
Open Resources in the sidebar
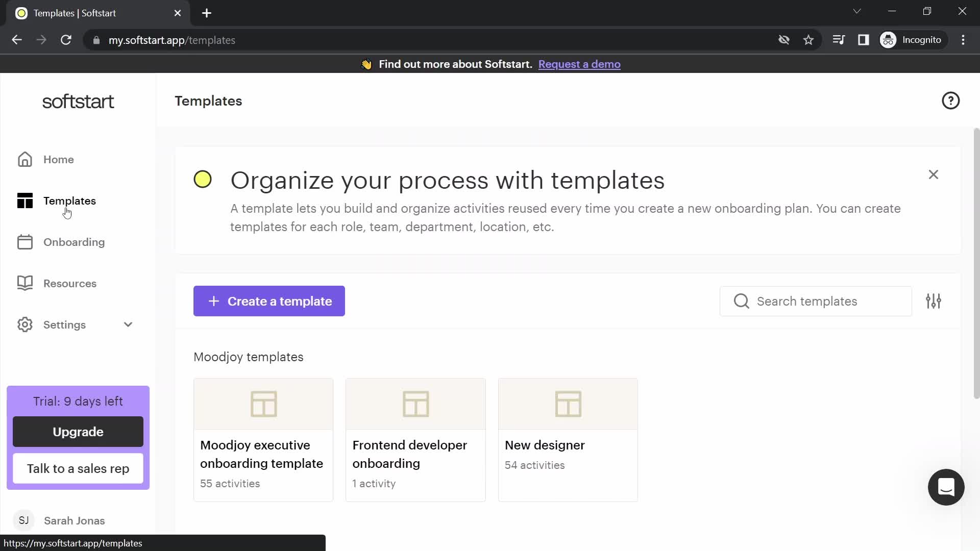point(70,284)
